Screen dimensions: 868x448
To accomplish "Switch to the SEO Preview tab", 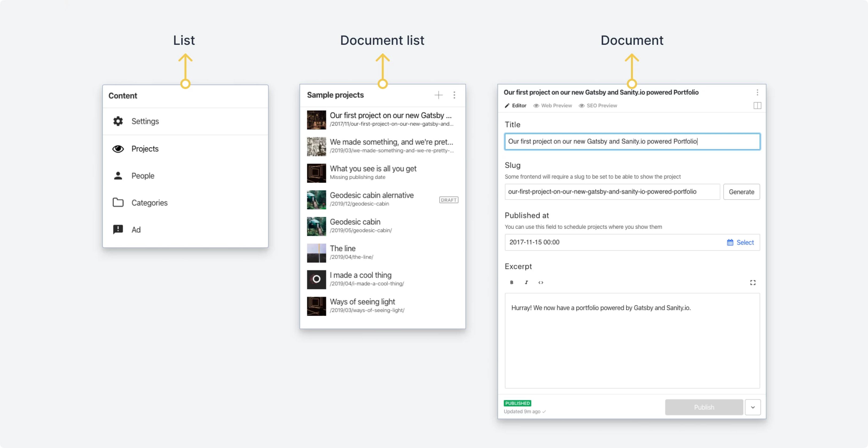I will tap(598, 106).
